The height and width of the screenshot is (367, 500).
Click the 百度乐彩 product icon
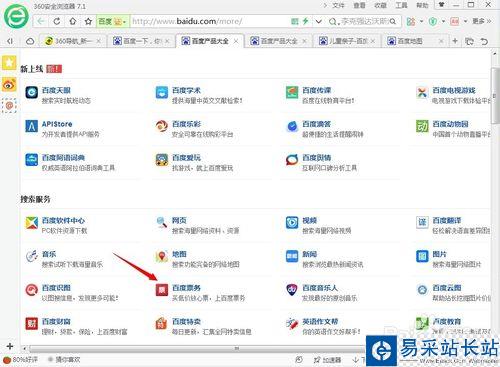[x=162, y=126]
